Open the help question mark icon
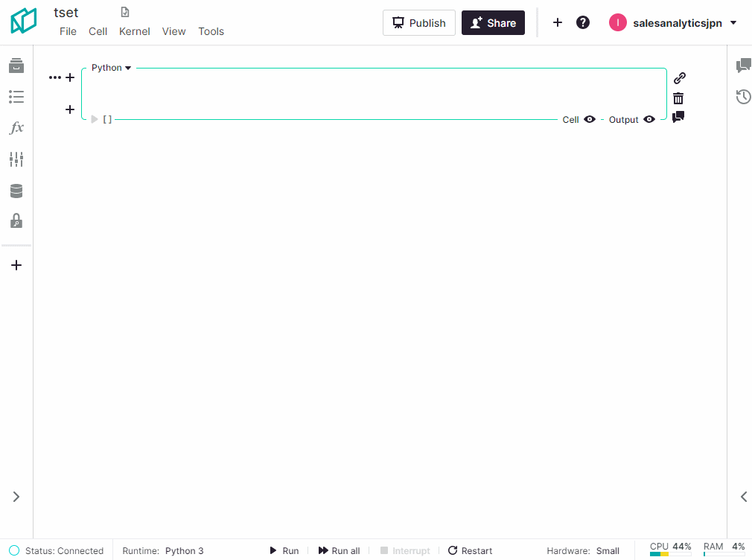This screenshot has height=560, width=752. (x=583, y=22)
